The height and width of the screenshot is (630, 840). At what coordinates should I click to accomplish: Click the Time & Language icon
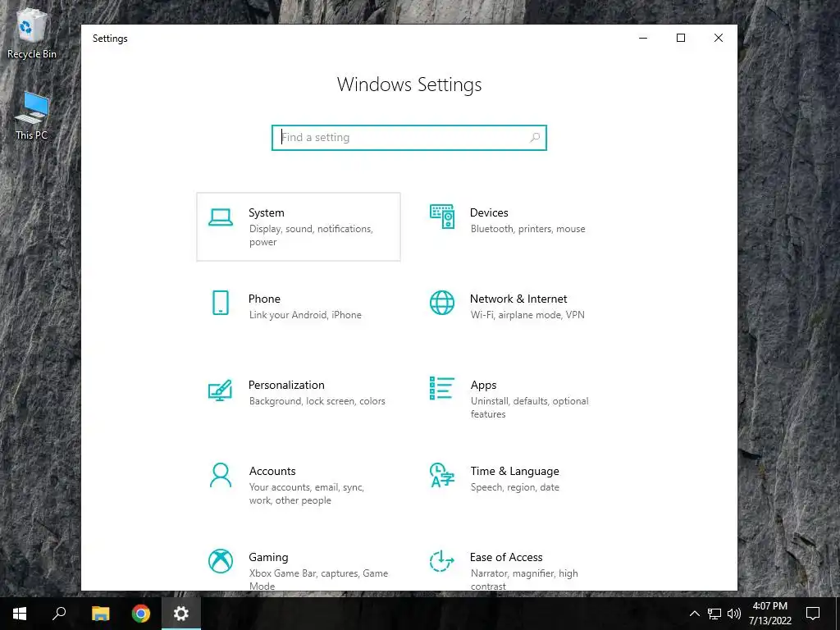pyautogui.click(x=442, y=475)
